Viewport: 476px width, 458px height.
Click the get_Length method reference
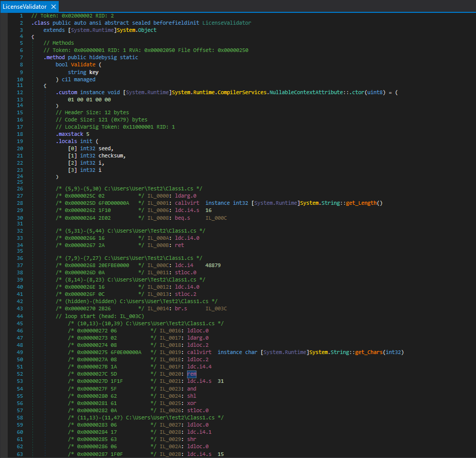coord(361,203)
